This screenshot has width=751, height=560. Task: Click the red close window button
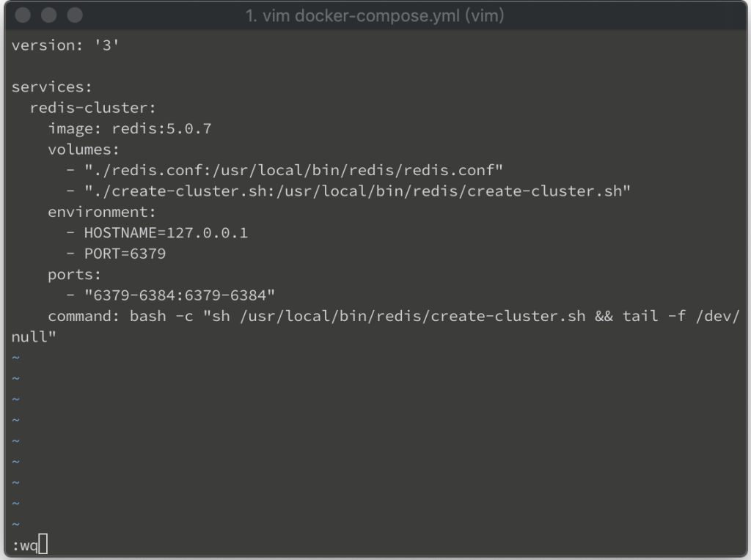point(23,15)
